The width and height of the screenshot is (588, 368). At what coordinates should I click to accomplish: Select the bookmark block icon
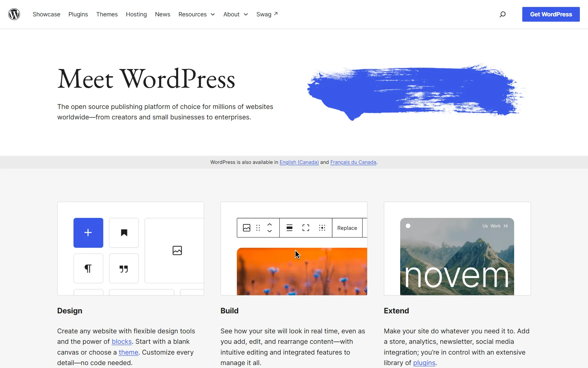[124, 233]
